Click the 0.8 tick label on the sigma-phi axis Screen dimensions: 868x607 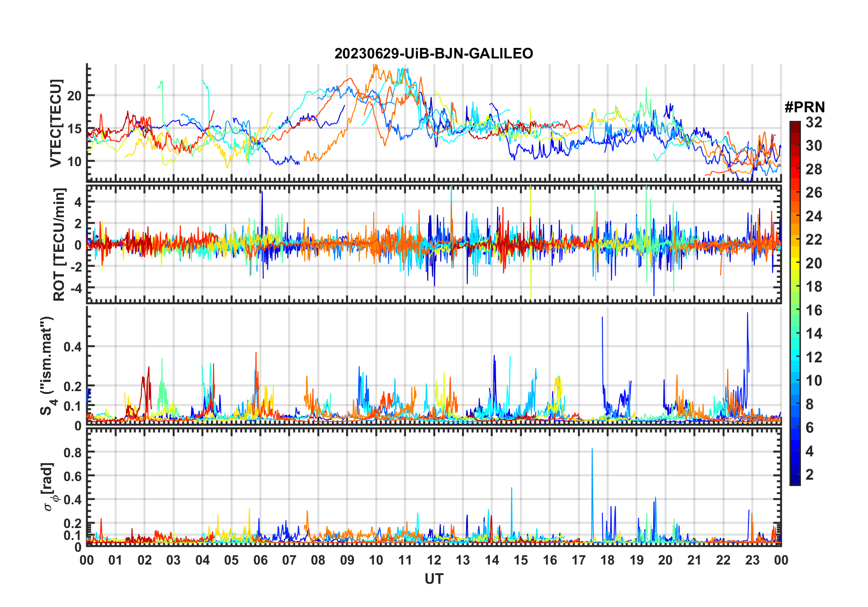(72, 452)
